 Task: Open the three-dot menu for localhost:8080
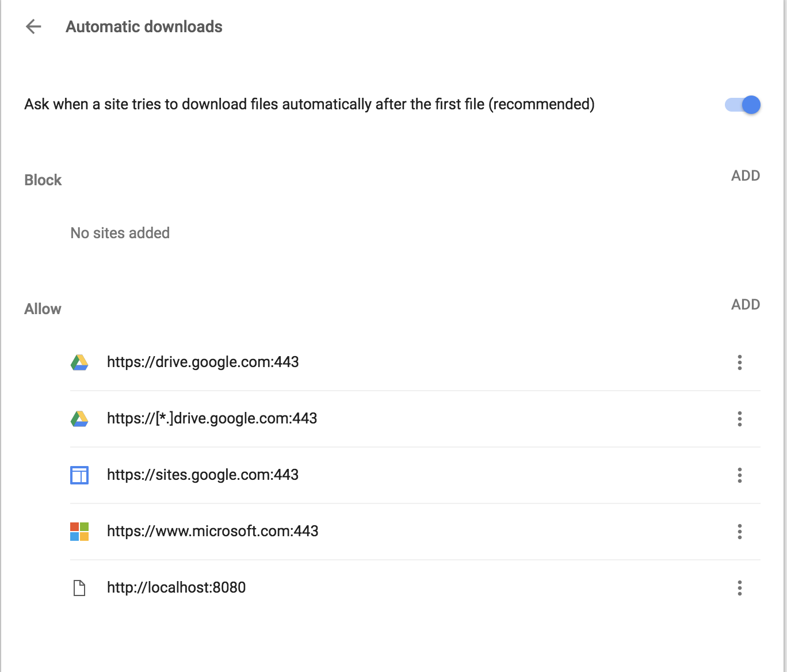coord(739,588)
